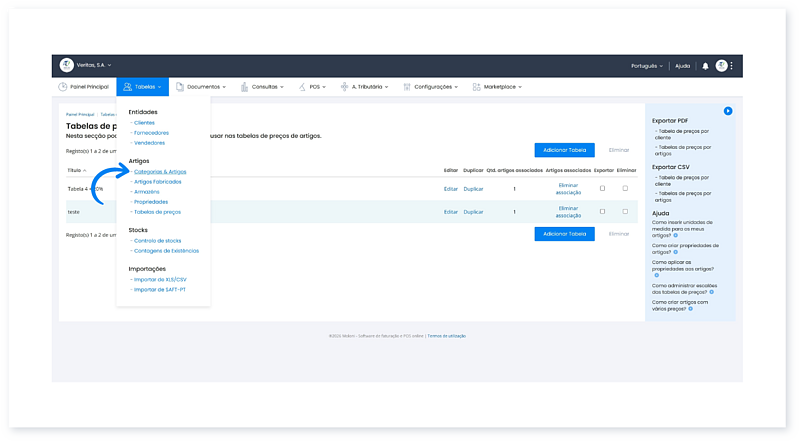Open the user avatar in top bar
Screen dimensions: 800x442
[721, 66]
